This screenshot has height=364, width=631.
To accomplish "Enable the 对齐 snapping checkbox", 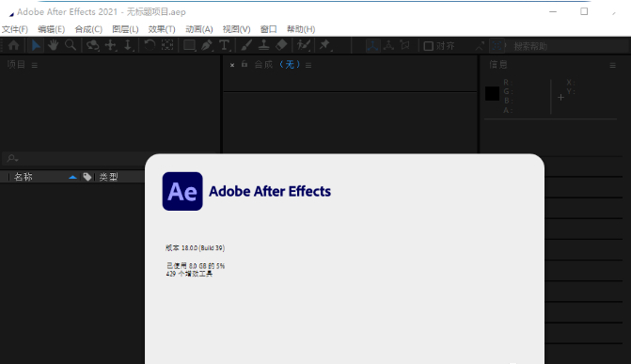I will [429, 46].
